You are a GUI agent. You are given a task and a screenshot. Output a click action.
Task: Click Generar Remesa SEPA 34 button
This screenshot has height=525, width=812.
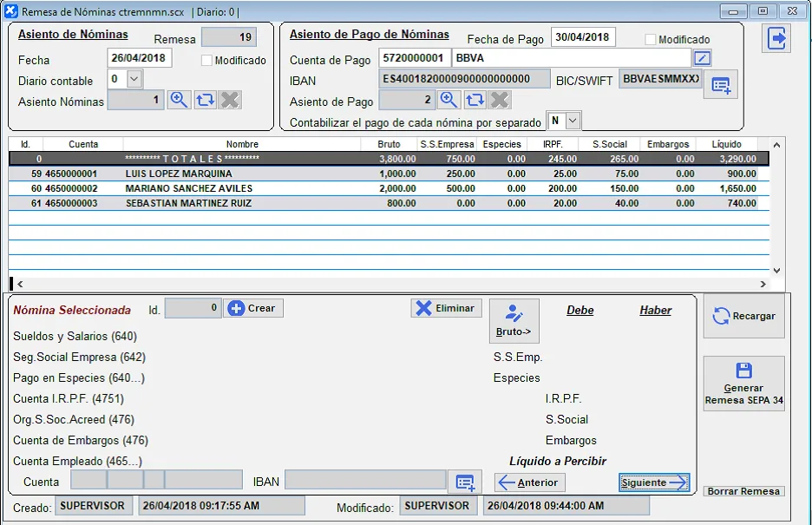743,384
